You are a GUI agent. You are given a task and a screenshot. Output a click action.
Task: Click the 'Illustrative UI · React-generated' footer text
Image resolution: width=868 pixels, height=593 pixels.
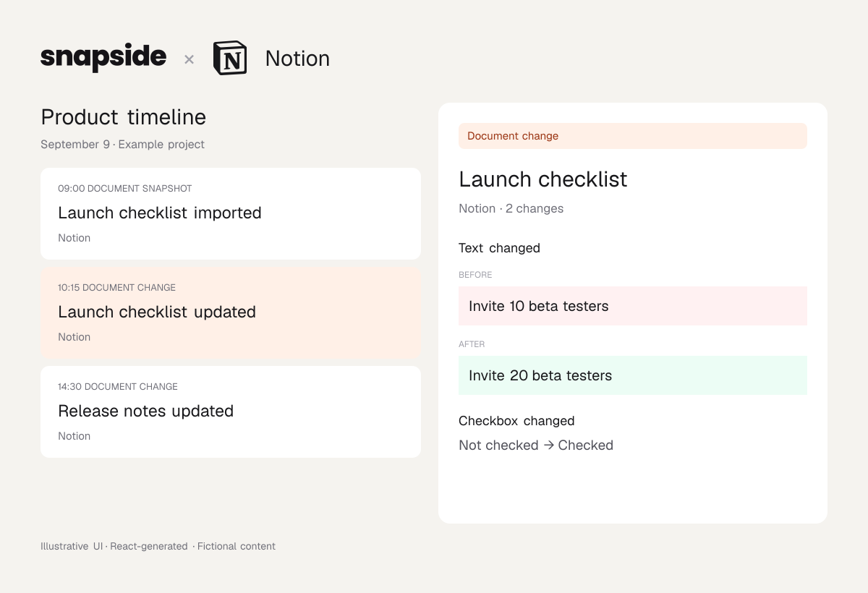coord(114,547)
